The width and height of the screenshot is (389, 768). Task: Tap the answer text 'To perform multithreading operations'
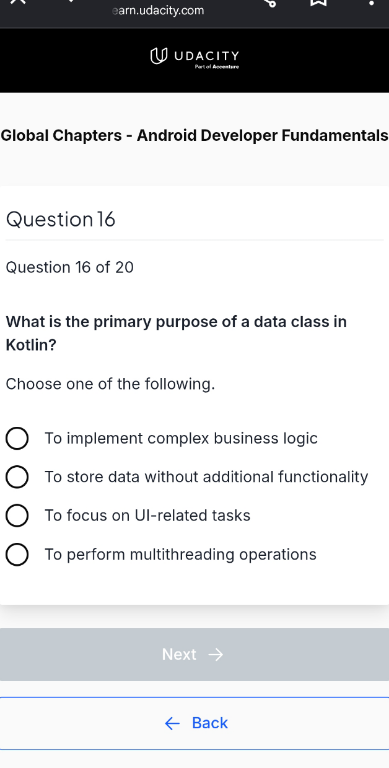click(x=180, y=554)
